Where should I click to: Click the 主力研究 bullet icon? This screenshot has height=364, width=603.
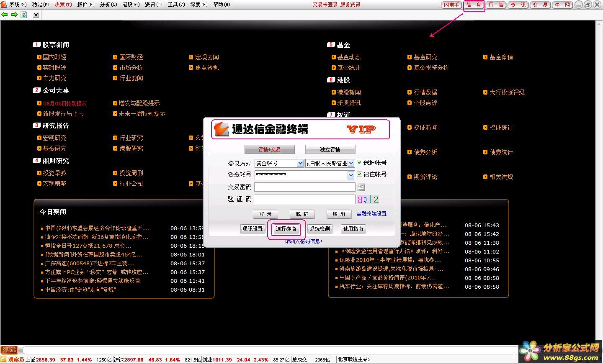(39, 78)
